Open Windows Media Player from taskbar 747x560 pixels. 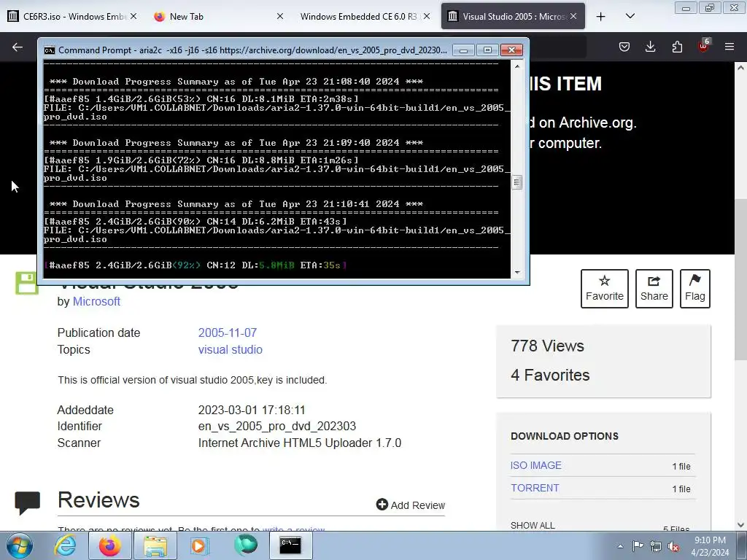(x=200, y=545)
